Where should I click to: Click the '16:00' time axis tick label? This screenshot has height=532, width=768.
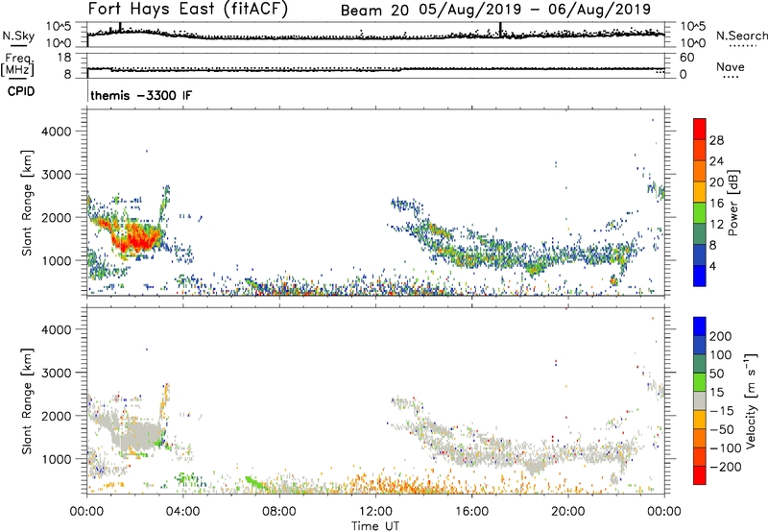point(472,512)
